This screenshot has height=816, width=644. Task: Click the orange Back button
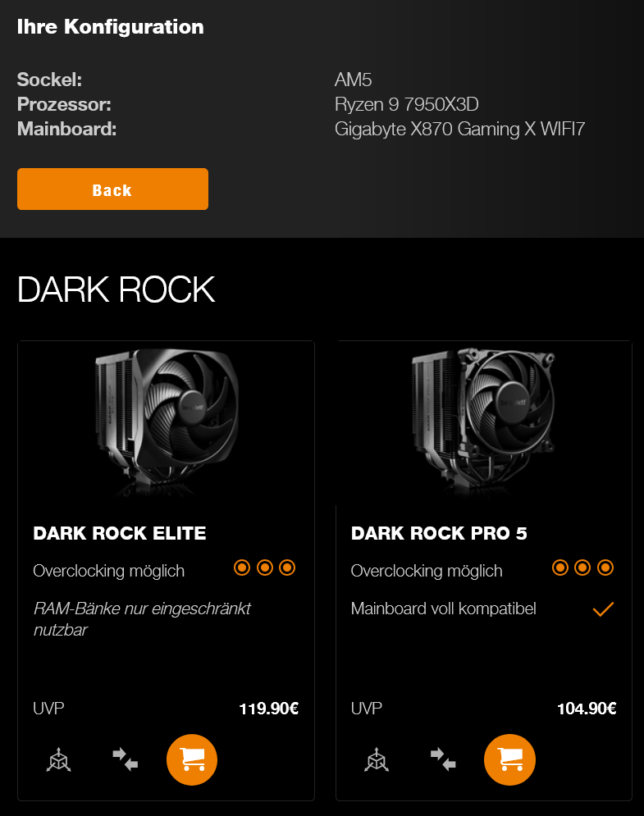112,189
